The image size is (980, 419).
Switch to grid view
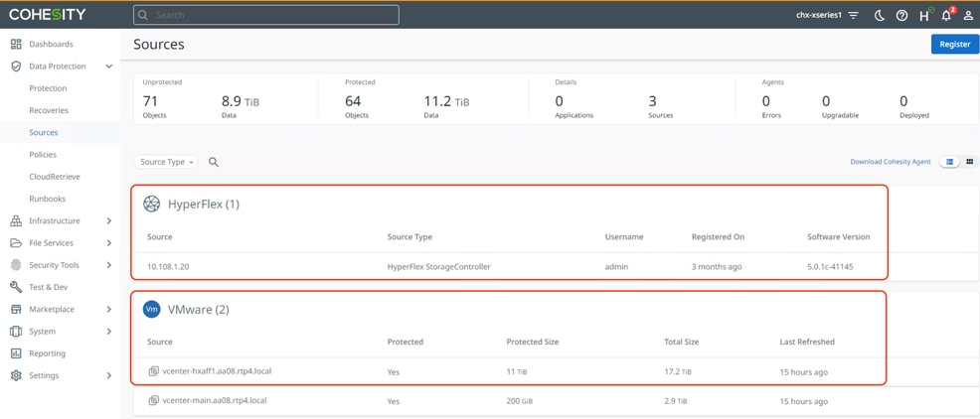click(x=969, y=162)
